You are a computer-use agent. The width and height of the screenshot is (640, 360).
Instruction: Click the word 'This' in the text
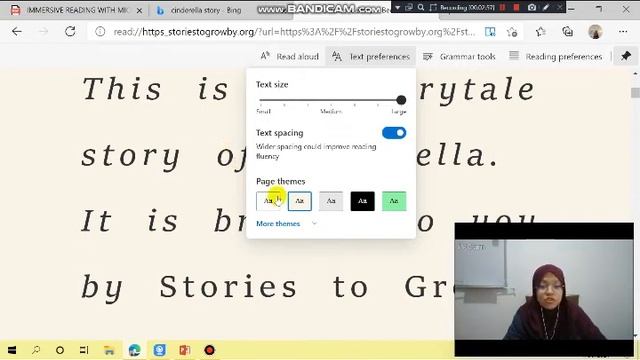[x=122, y=89]
